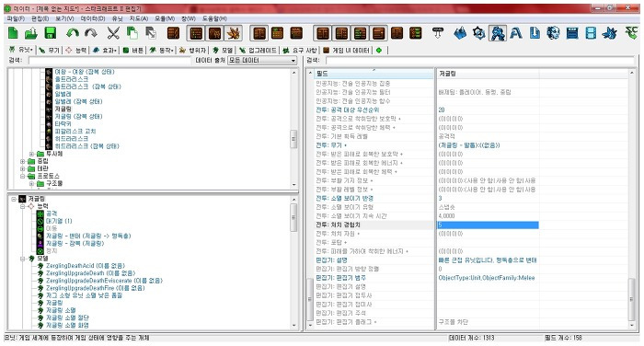Open the Terrain module mountain icon
This screenshot has height=346, width=644.
[x=460, y=33]
